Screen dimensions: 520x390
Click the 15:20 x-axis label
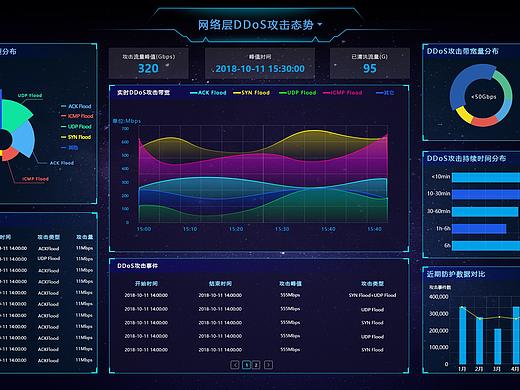(236, 229)
